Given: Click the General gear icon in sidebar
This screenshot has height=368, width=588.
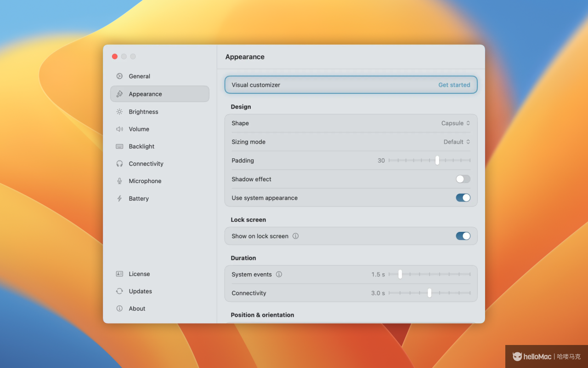Looking at the screenshot, I should 119,76.
